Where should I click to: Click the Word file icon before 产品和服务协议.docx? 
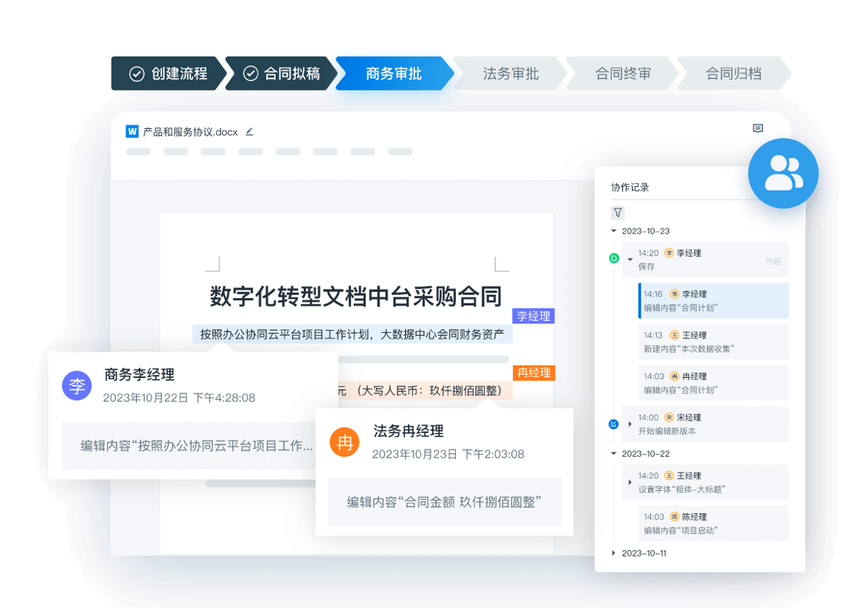coord(131,131)
